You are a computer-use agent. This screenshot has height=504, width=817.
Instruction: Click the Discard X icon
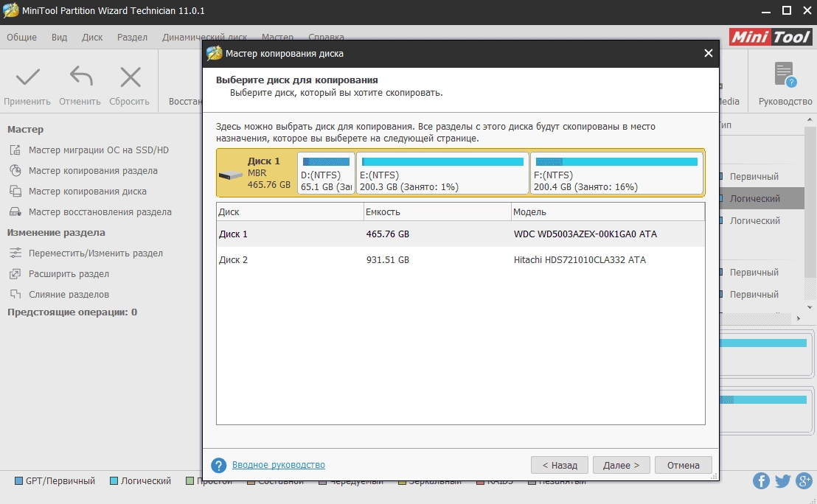click(131, 77)
